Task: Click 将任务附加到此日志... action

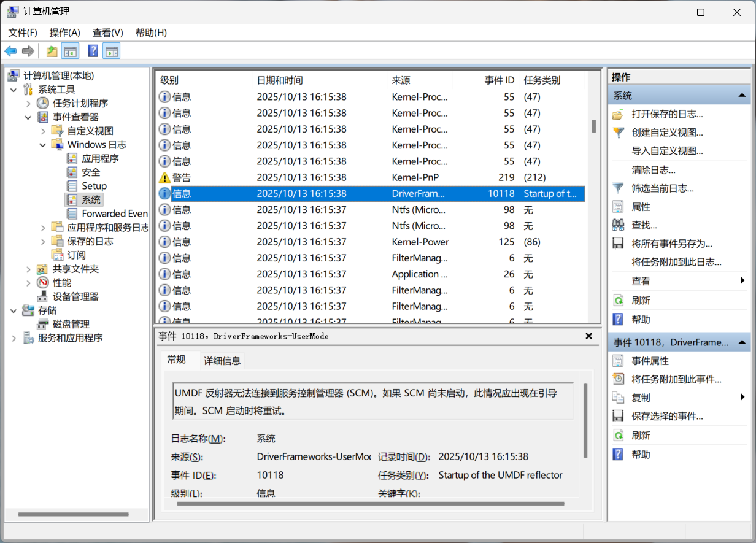Action: (677, 262)
